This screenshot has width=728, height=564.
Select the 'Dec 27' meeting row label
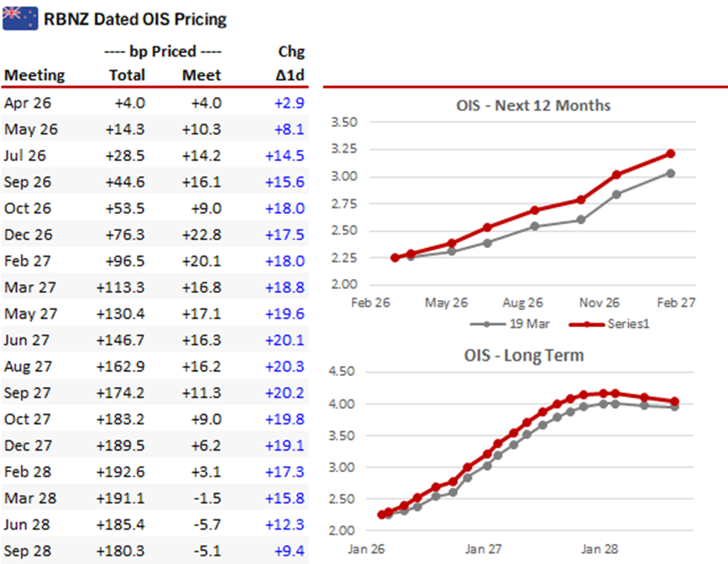click(28, 446)
